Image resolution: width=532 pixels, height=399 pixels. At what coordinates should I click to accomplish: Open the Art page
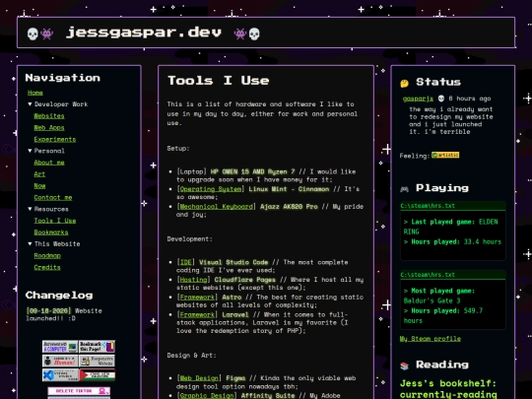[x=39, y=174]
